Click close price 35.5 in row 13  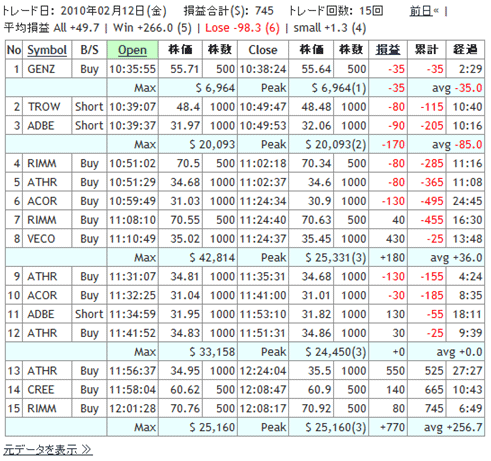pos(320,371)
